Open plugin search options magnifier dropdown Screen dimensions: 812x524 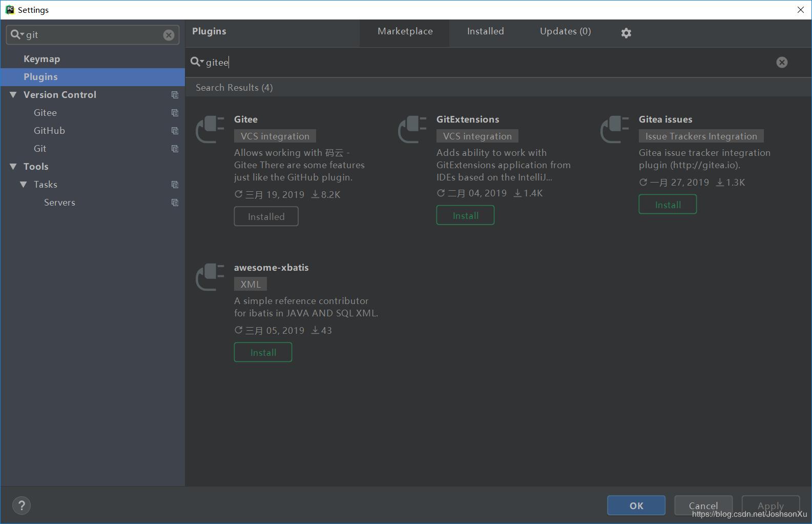(x=197, y=62)
